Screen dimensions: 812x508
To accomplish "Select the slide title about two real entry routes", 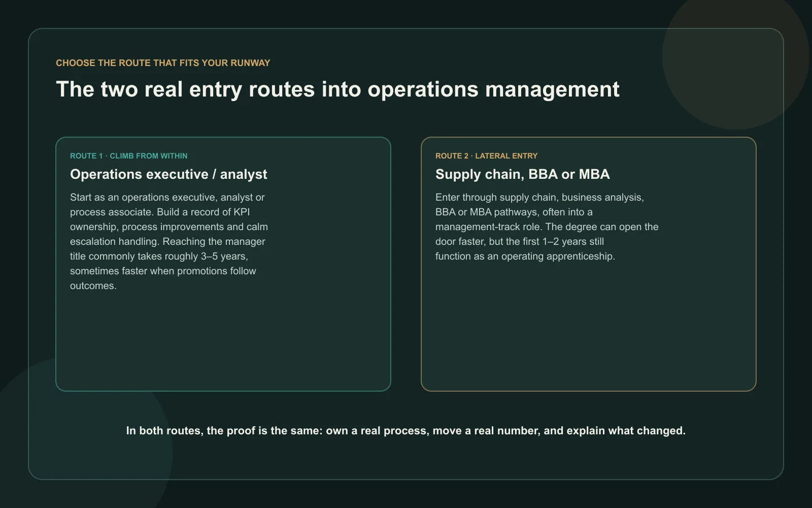I will (x=337, y=89).
